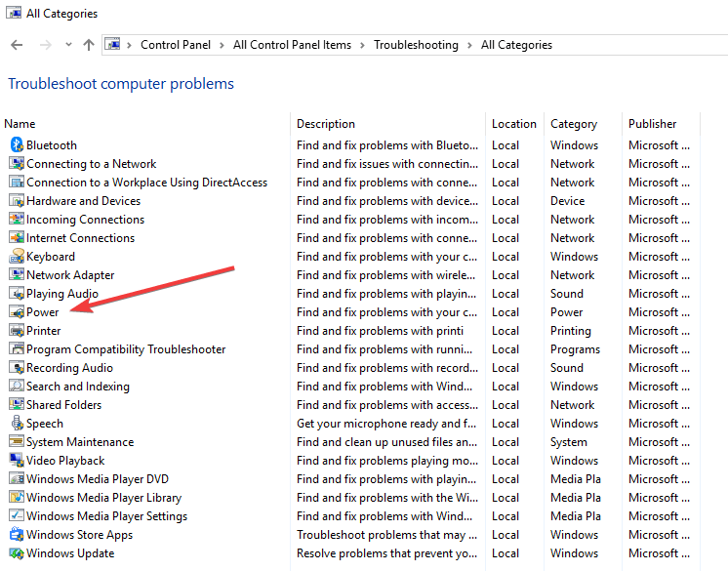Image resolution: width=728 pixels, height=571 pixels.
Task: Open the recent locations dropdown arrow
Action: tap(68, 45)
